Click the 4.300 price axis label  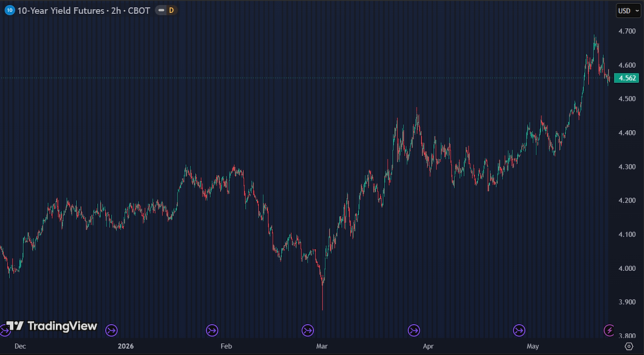(627, 167)
